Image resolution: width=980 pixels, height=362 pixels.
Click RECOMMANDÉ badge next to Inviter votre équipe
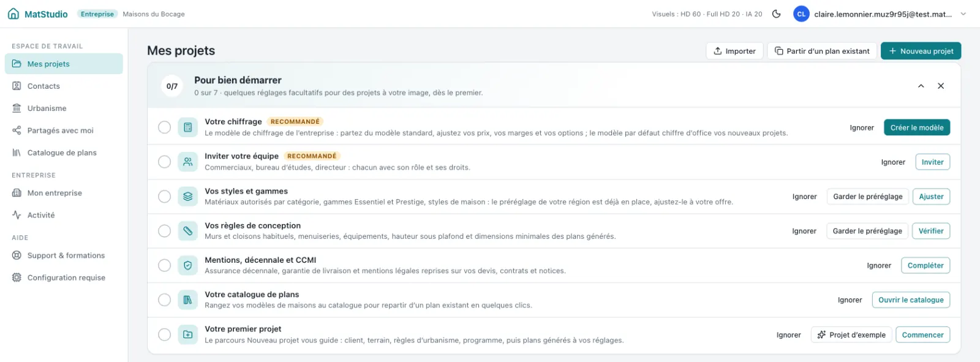click(312, 156)
